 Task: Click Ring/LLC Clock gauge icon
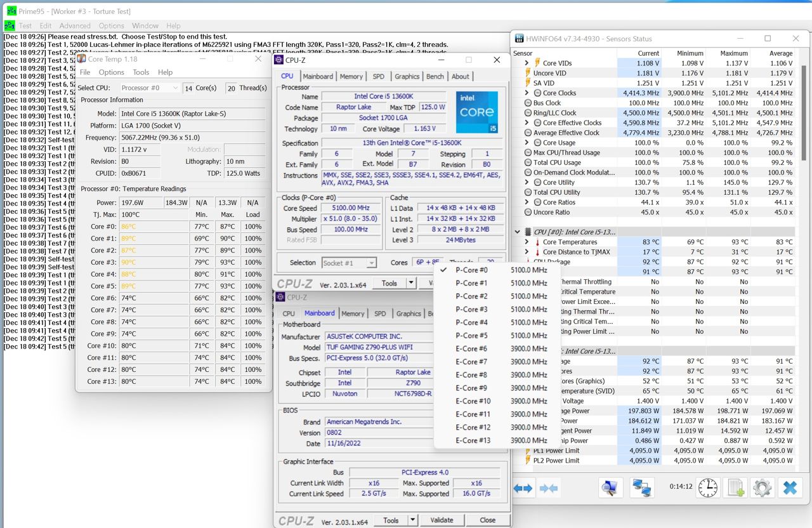[x=527, y=113]
